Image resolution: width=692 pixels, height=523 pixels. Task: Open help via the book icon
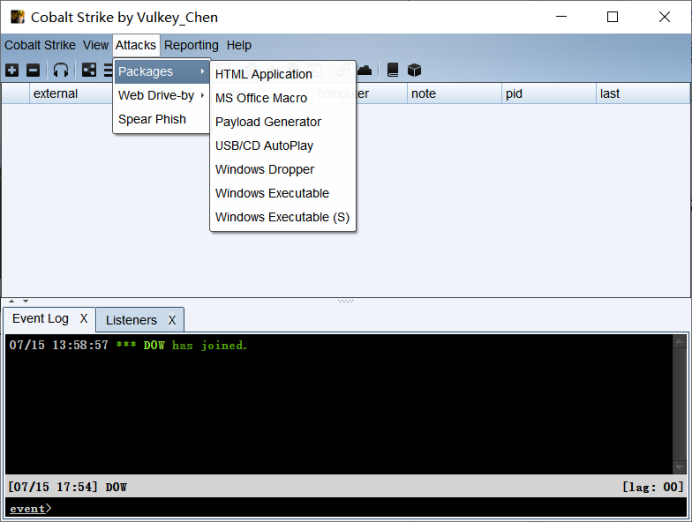[392, 70]
